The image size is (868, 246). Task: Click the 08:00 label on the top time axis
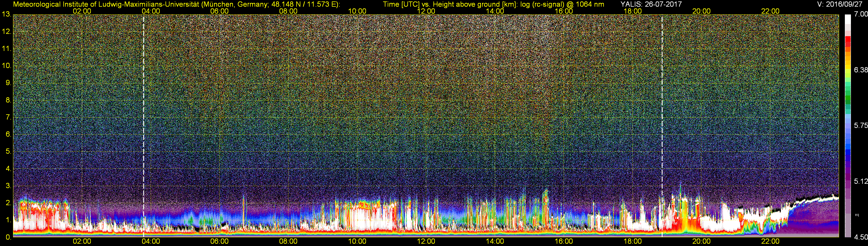(x=288, y=11)
